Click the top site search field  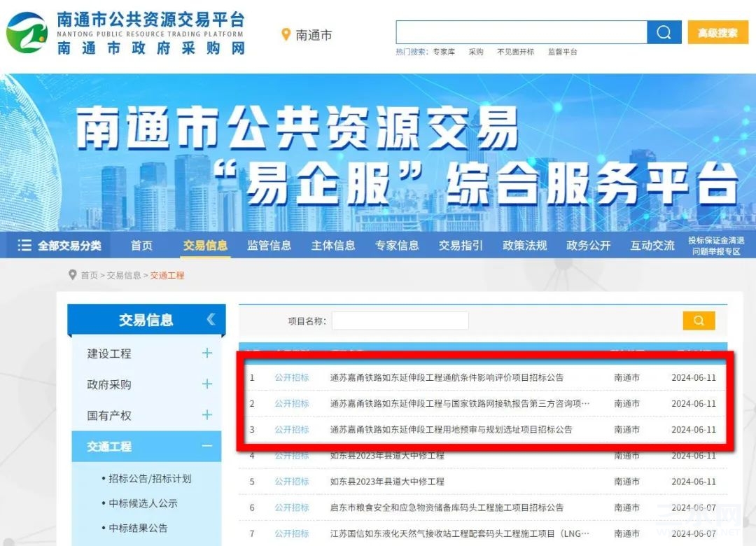click(521, 32)
